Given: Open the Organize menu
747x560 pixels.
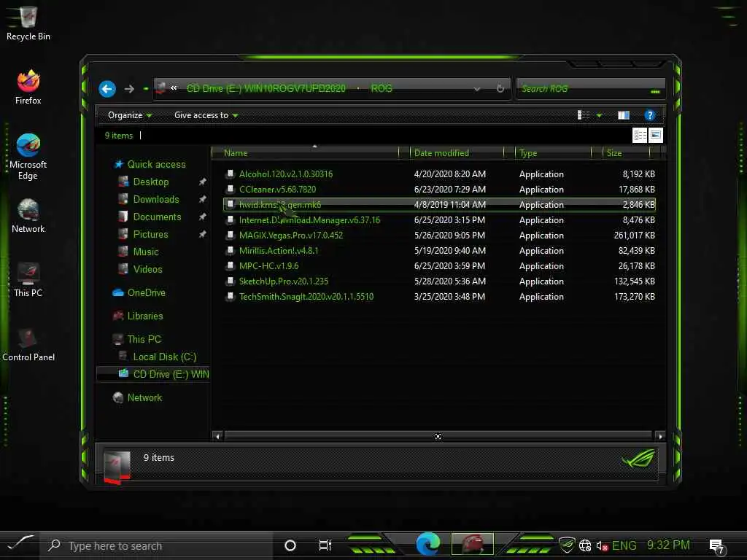Looking at the screenshot, I should pyautogui.click(x=130, y=115).
